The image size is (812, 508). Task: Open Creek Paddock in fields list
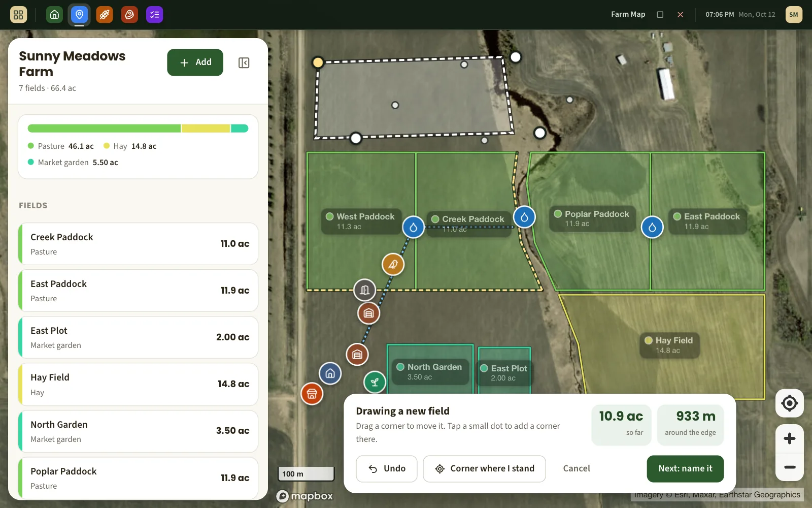[x=138, y=244]
